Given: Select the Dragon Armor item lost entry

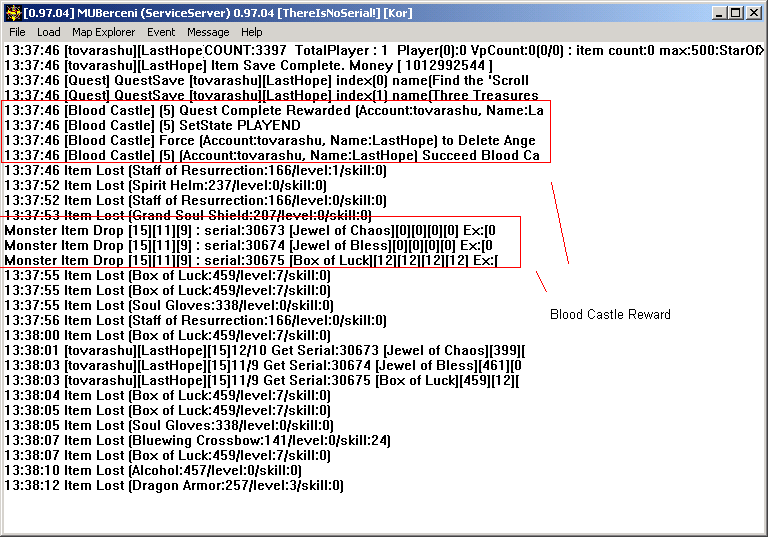Looking at the screenshot, I should coord(174,485).
